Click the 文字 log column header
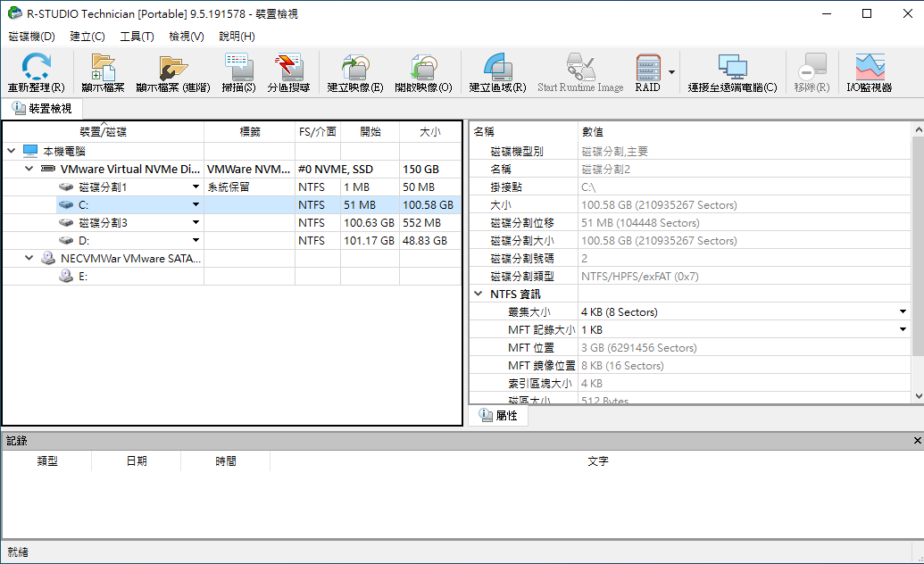This screenshot has width=924, height=564. 597,460
